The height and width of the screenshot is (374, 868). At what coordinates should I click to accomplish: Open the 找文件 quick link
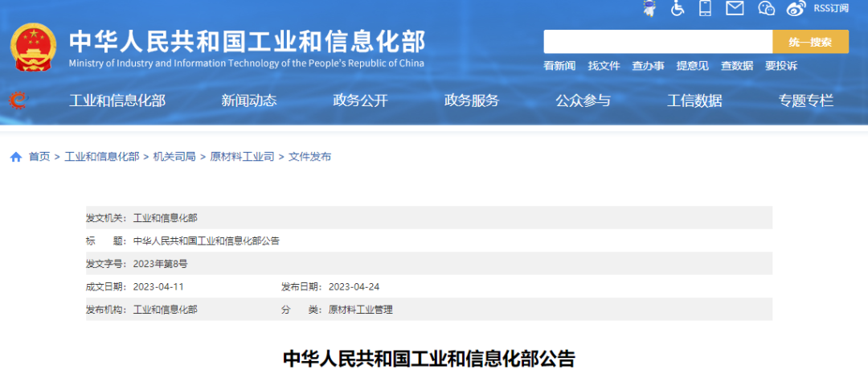click(x=604, y=66)
